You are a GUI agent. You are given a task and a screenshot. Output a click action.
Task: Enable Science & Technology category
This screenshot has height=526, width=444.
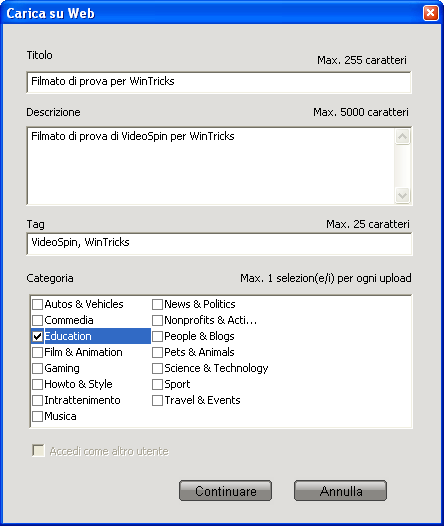coord(157,368)
